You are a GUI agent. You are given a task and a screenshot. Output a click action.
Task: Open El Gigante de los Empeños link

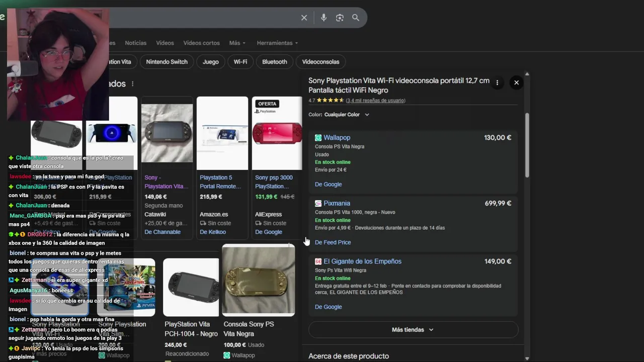click(x=362, y=261)
